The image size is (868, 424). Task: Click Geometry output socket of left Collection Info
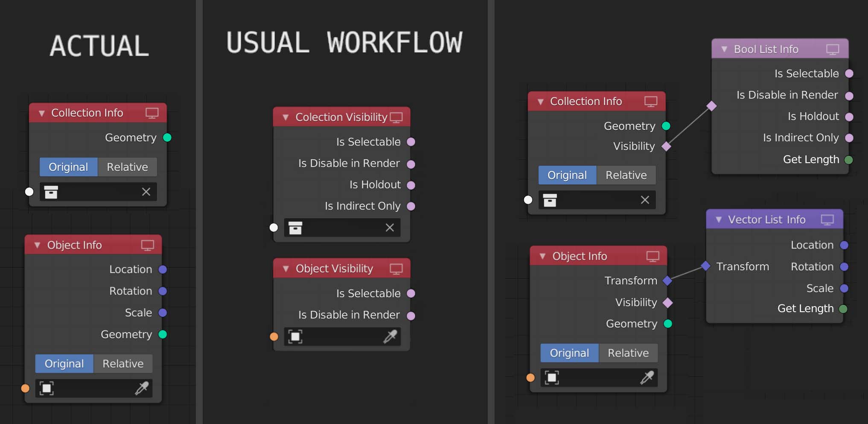coord(167,137)
